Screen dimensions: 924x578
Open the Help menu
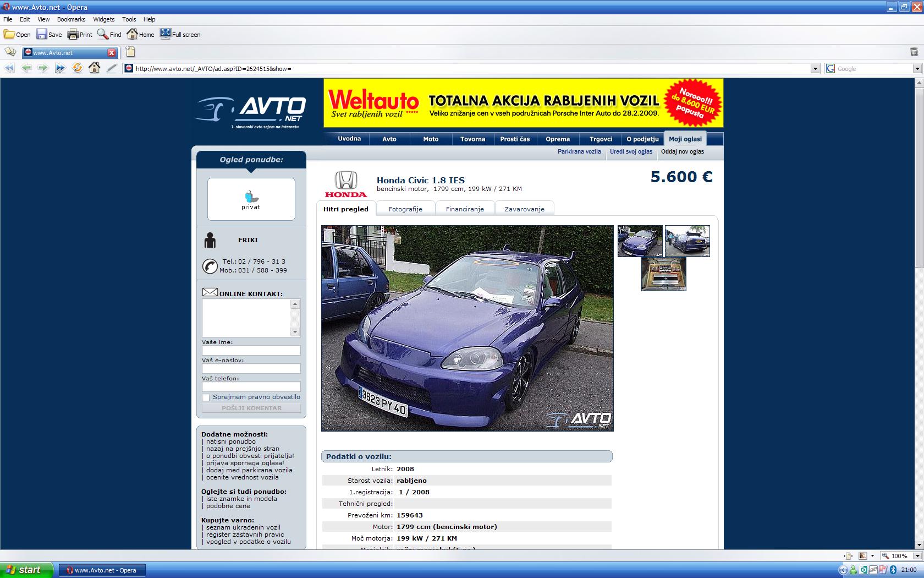point(150,19)
